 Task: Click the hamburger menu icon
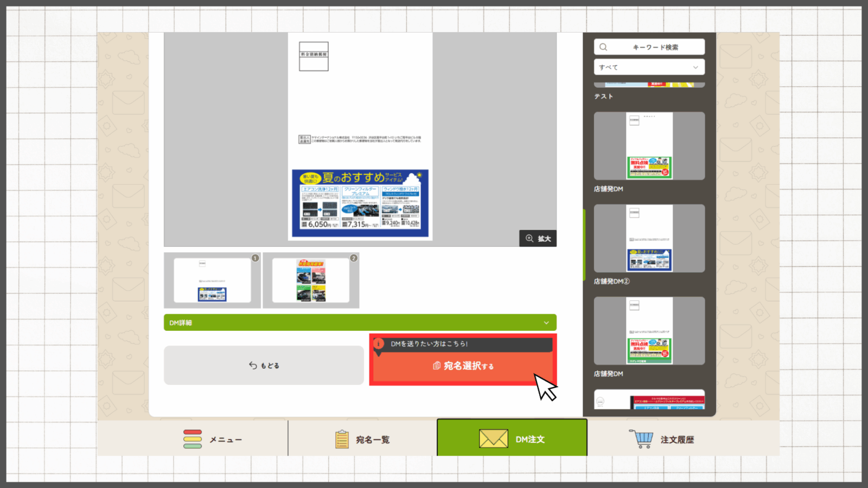pos(193,439)
